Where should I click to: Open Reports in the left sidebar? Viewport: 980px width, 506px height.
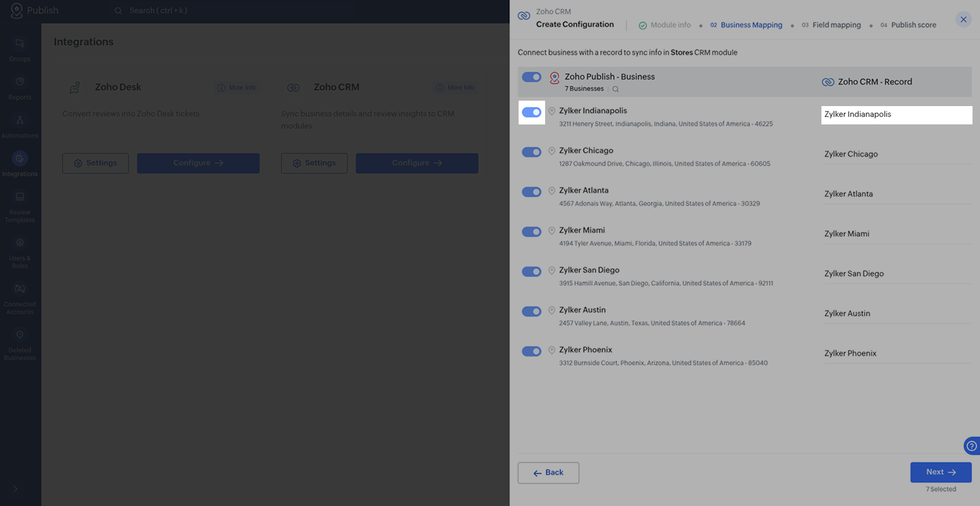click(x=20, y=87)
